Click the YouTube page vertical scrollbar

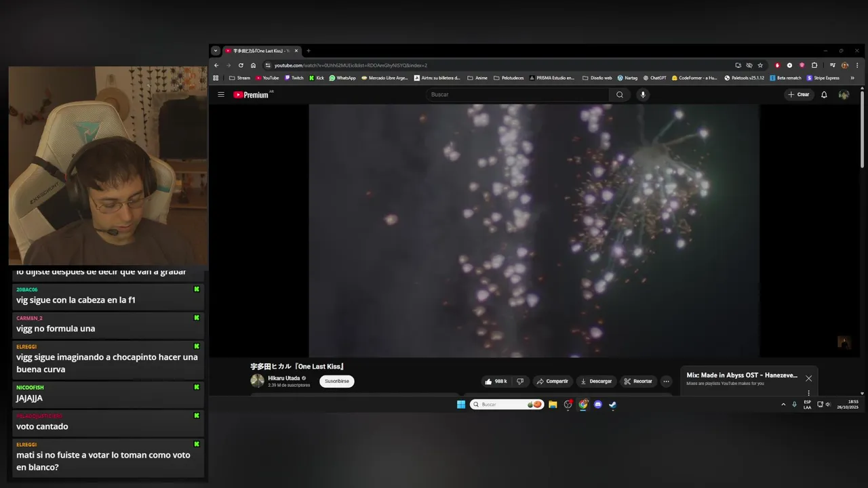862,129
